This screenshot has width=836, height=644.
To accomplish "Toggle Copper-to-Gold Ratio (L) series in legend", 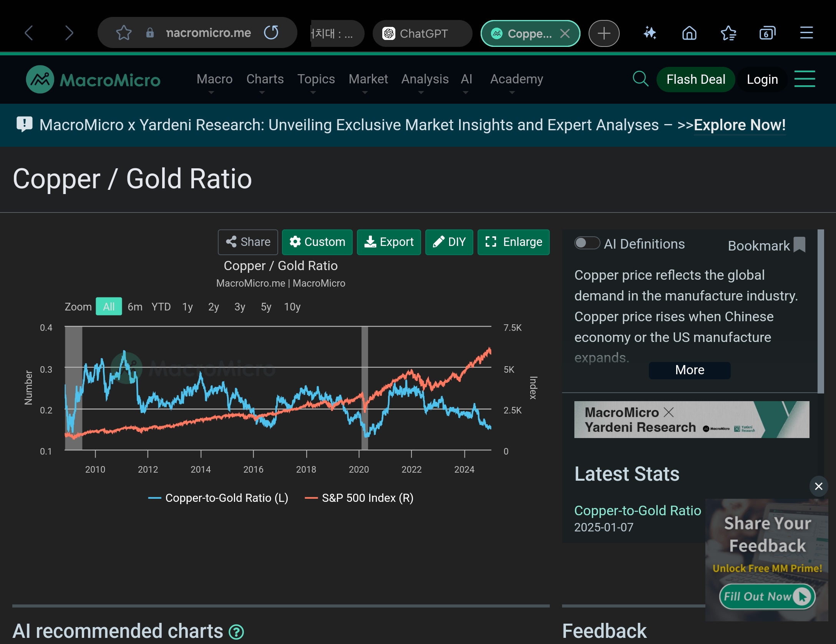I will point(218,498).
